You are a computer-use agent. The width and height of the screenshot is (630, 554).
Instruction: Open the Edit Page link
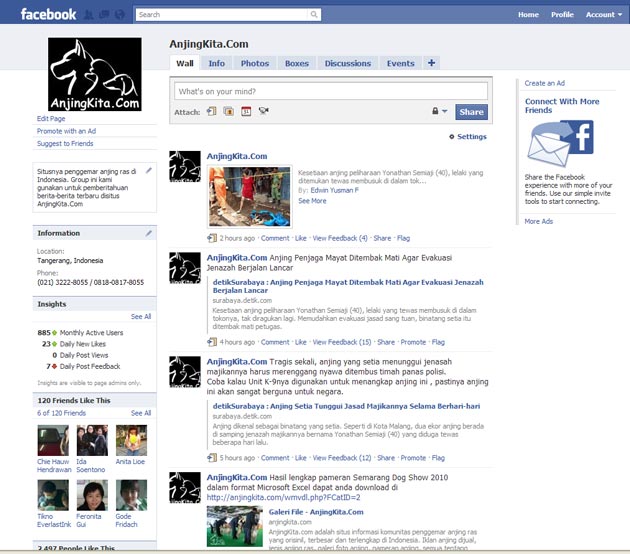(x=51, y=119)
